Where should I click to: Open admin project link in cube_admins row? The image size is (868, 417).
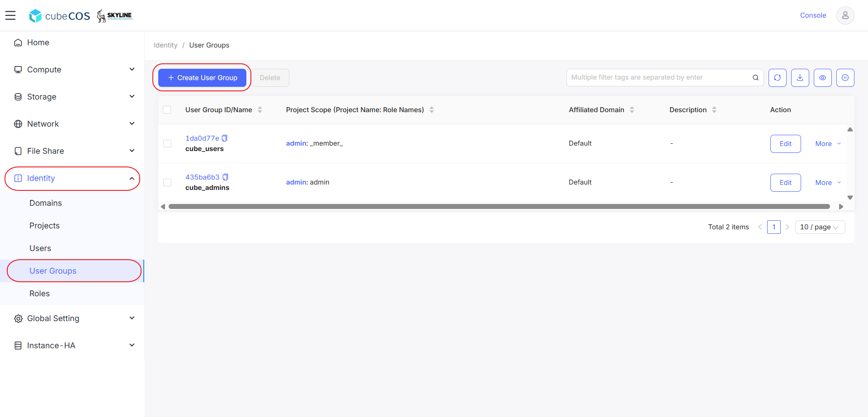coord(296,182)
